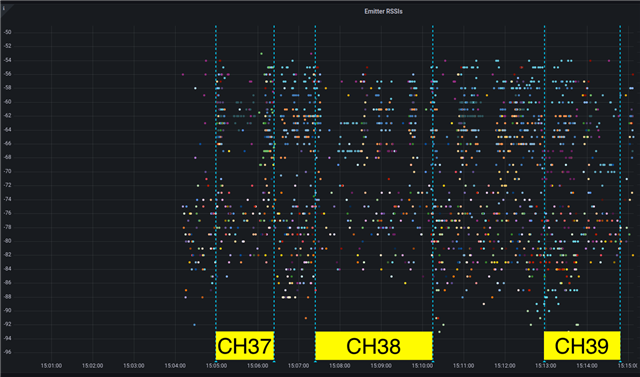The image size is (640, 377).
Task: Click the 15:07:00 time axis label
Action: coord(298,366)
